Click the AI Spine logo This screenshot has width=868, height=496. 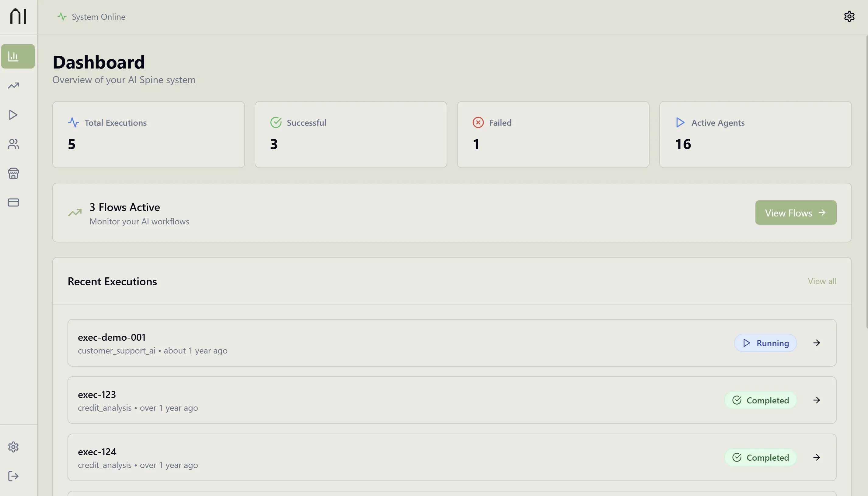click(18, 16)
